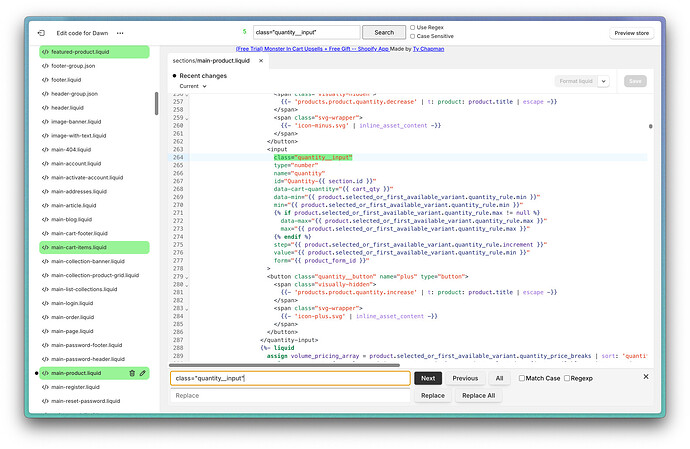The width and height of the screenshot is (690, 449).
Task: Collapse code fold at line 280
Action: [187, 285]
